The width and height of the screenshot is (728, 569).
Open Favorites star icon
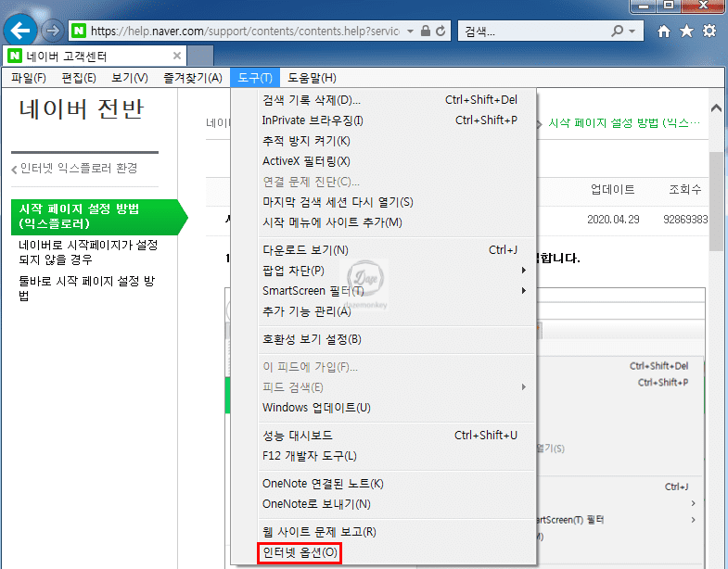click(x=686, y=32)
